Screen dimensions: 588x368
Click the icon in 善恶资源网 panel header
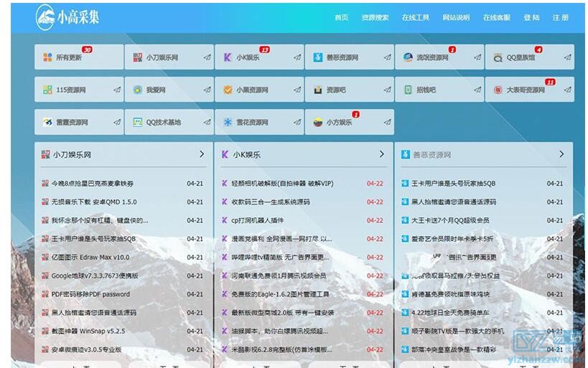[406, 154]
